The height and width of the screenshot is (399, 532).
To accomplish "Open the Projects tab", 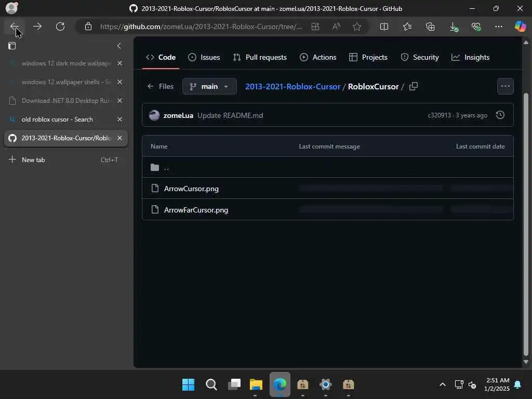I will tap(368, 57).
